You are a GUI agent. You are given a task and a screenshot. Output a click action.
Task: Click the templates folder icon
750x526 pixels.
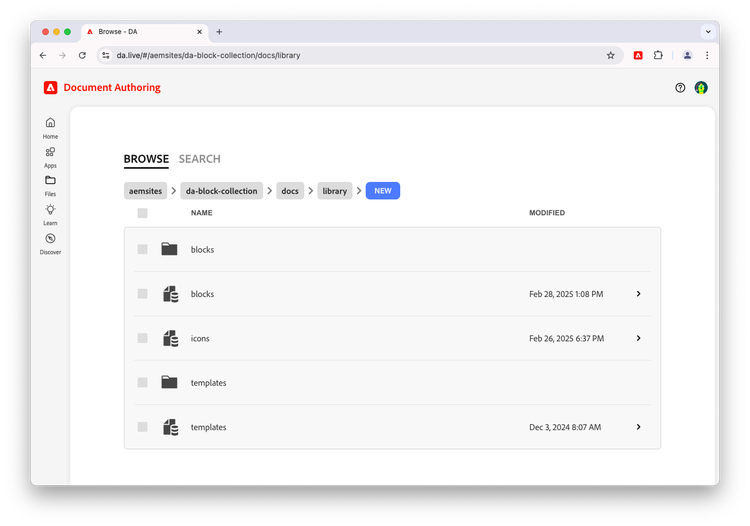click(x=169, y=382)
